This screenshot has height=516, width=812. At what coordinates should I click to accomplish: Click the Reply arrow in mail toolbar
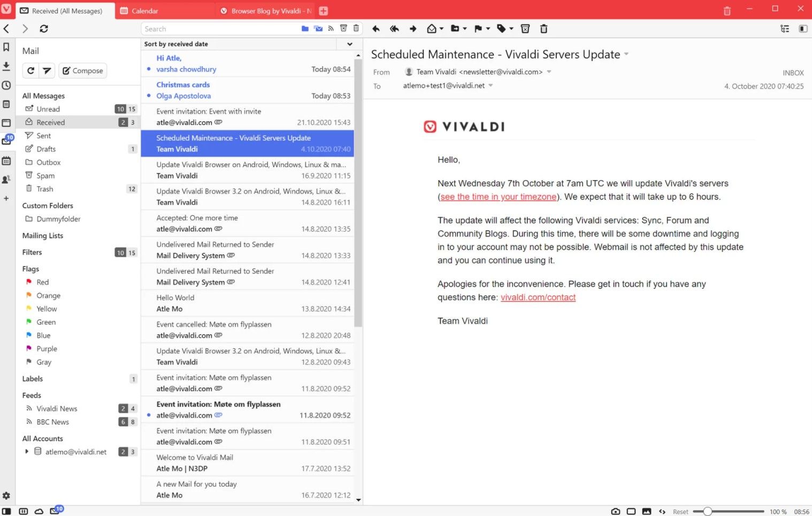pyautogui.click(x=376, y=29)
